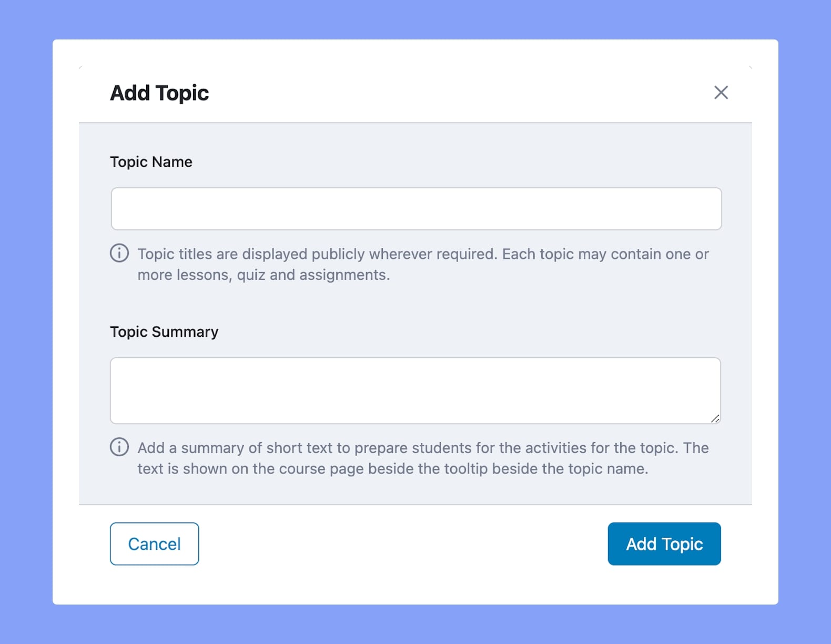
Task: Close the Add Topic dialog with X
Action: pyautogui.click(x=721, y=93)
